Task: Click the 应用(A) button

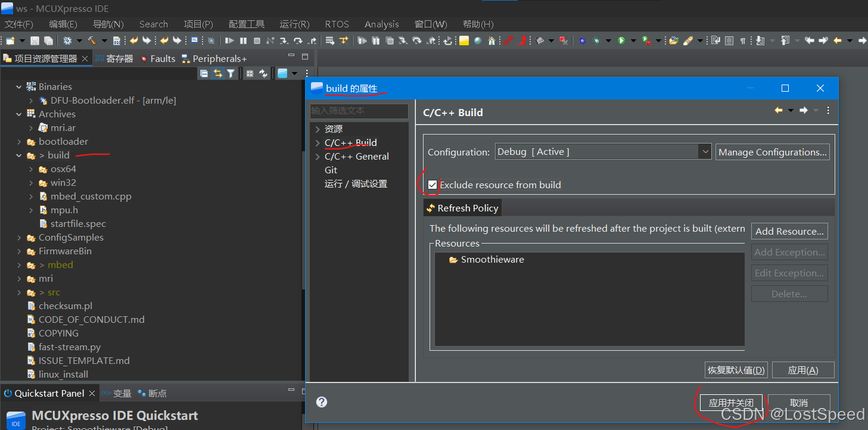Action: pyautogui.click(x=803, y=370)
